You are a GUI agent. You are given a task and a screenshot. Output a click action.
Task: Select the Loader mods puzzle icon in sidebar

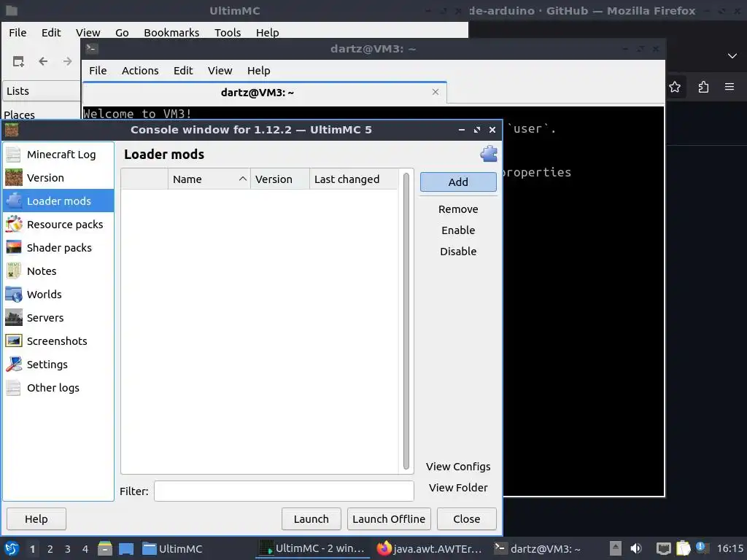pos(13,201)
